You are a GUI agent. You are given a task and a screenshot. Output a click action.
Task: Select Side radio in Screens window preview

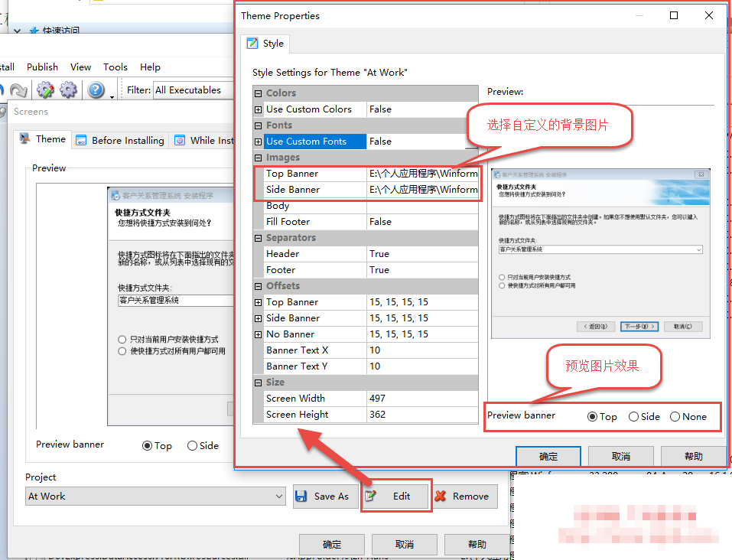tap(192, 446)
